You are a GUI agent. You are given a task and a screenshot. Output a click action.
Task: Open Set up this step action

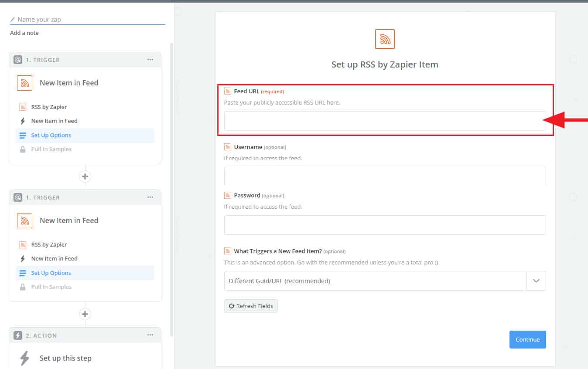click(x=65, y=358)
